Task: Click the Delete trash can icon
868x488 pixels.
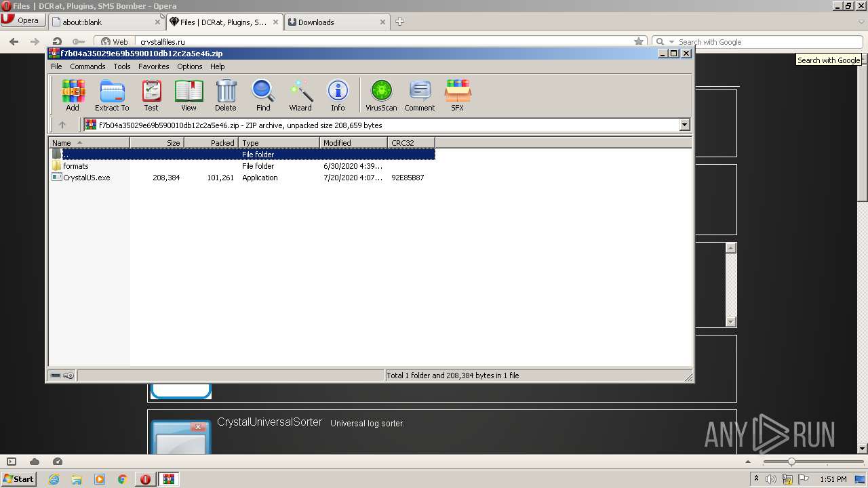Action: pos(226,95)
